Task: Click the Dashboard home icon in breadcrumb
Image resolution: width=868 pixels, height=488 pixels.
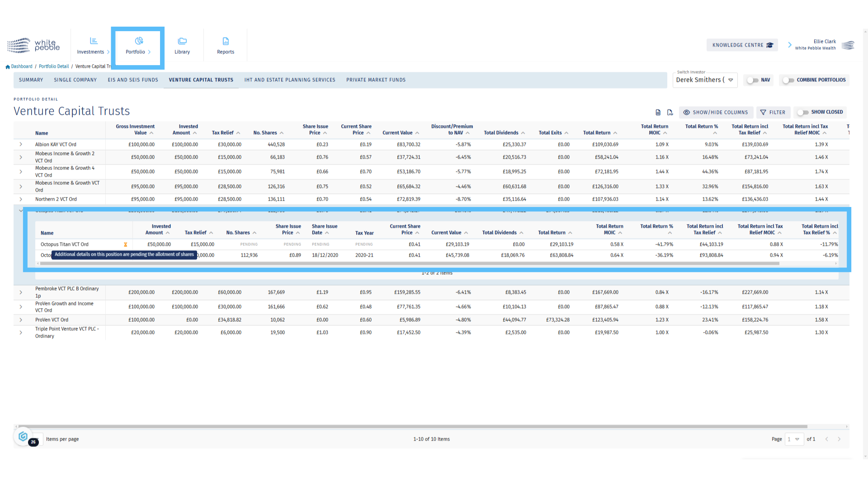Action: (8, 67)
